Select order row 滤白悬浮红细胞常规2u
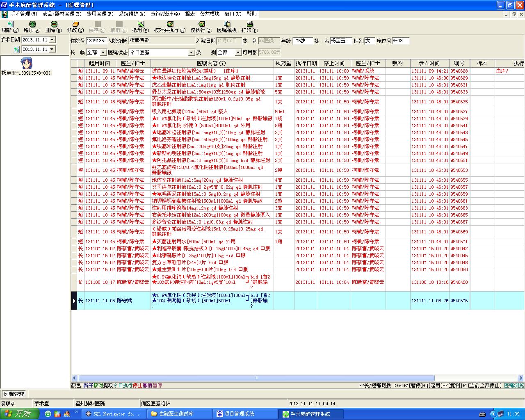The width and height of the screenshot is (525, 420). [298, 71]
